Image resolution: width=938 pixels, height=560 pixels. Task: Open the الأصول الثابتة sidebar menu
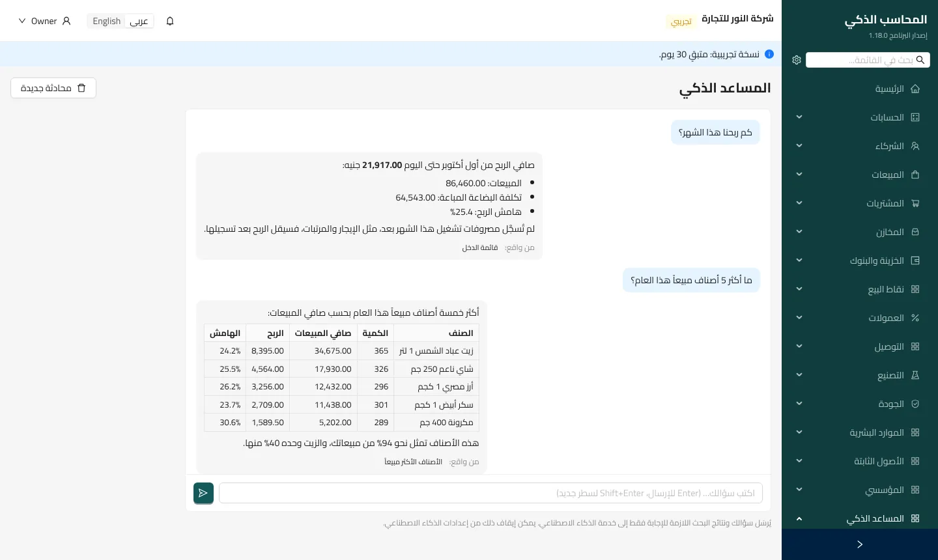860,461
